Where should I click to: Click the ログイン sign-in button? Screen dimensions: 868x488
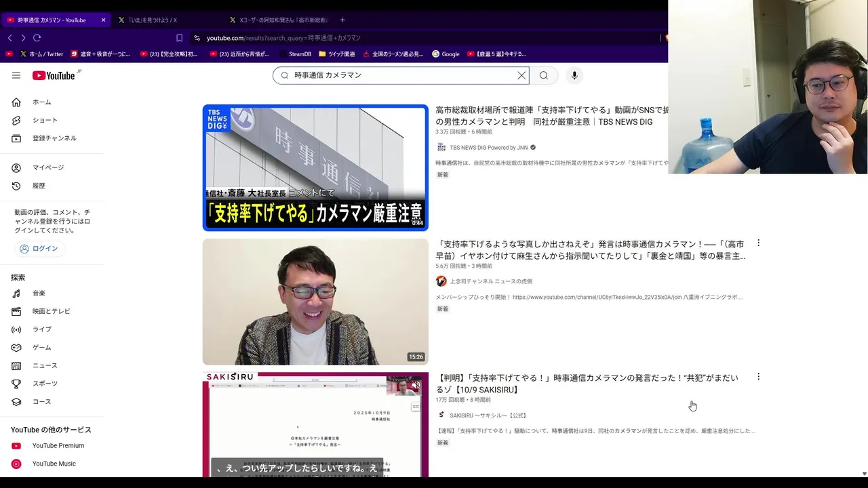click(39, 249)
